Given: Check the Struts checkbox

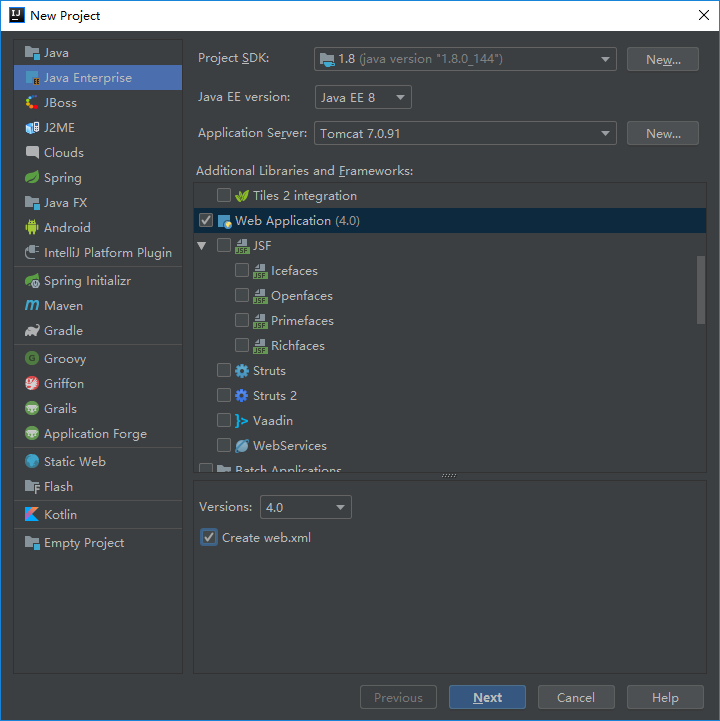Looking at the screenshot, I should 224,370.
